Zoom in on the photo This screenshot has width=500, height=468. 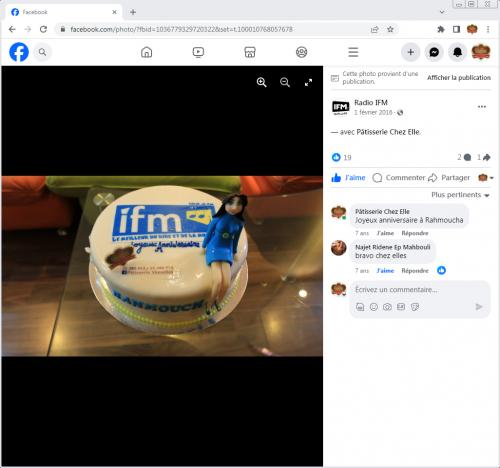click(x=262, y=82)
